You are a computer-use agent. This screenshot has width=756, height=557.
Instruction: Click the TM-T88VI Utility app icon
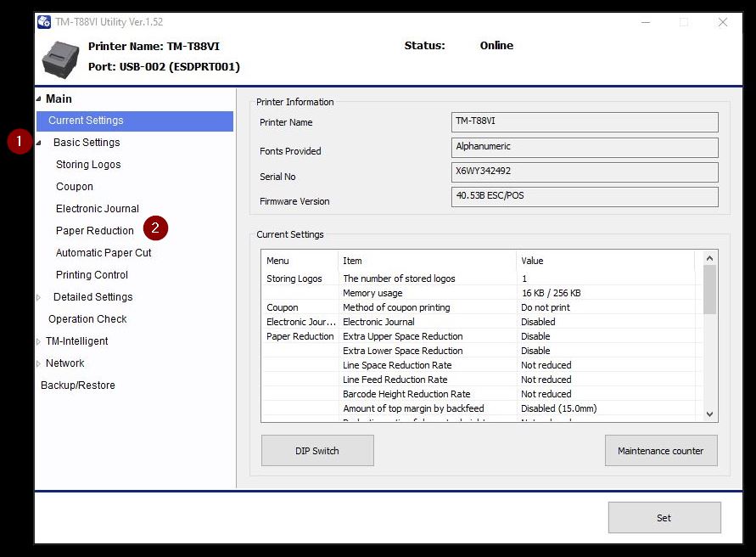[x=44, y=22]
